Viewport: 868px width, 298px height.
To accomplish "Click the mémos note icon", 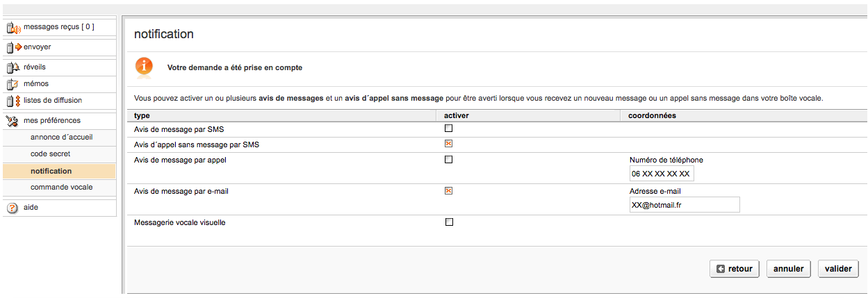I will click(x=13, y=84).
